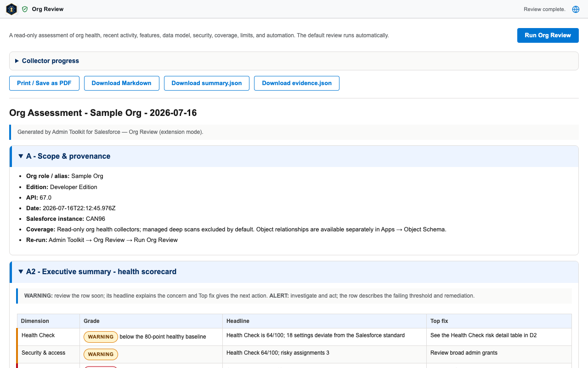Image resolution: width=588 pixels, height=368 pixels.
Task: Click WARNING badge in Security & access row
Action: [x=101, y=355]
